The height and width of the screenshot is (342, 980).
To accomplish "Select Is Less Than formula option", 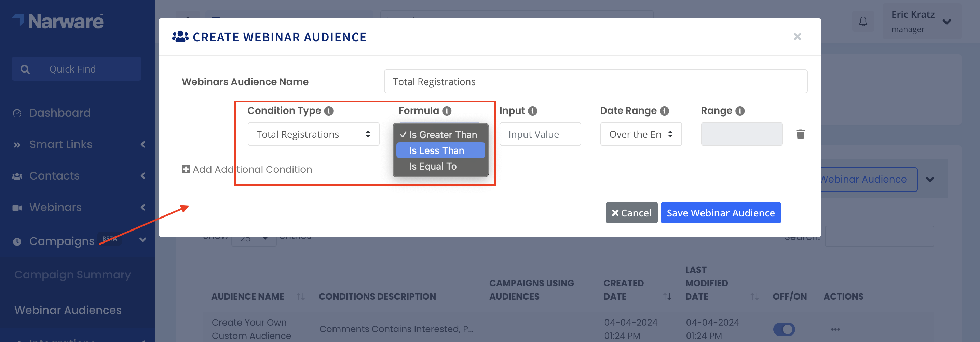I will [440, 150].
